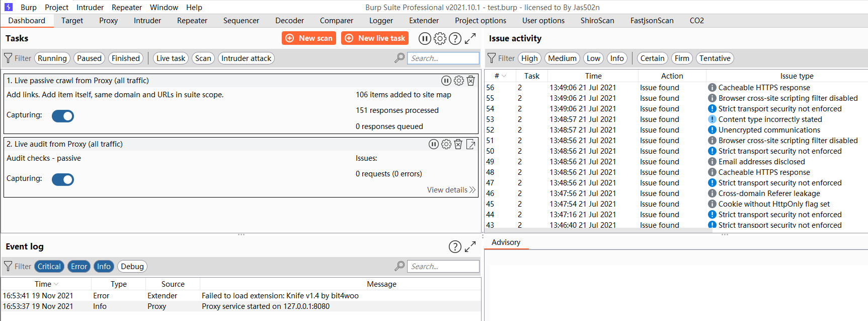Filter tasks by Intruder attack type
This screenshot has width=868, height=321.
point(247,58)
